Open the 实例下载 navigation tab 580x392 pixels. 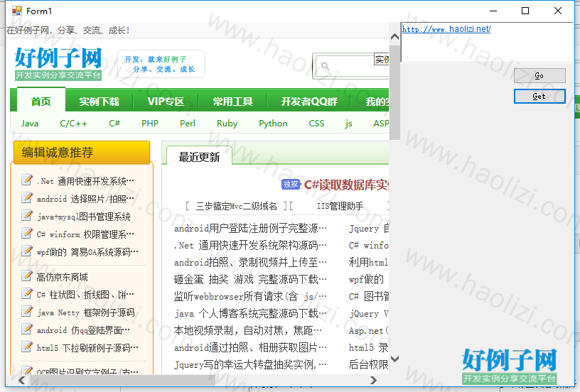99,102
